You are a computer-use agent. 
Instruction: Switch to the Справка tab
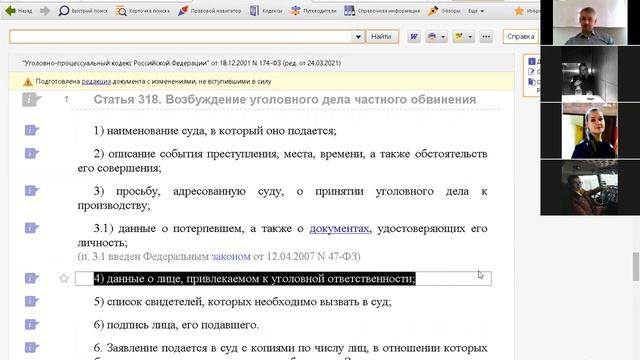click(x=520, y=37)
